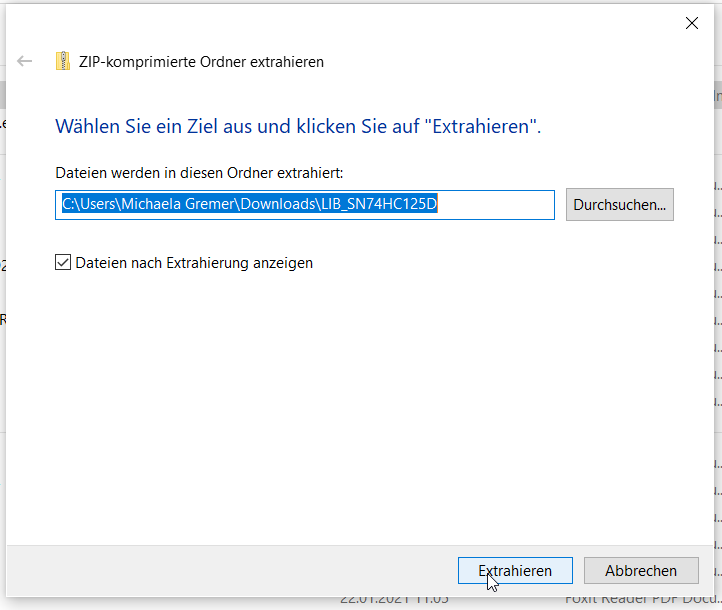Click the back arrow in the wizard header
The image size is (722, 610).
click(x=25, y=61)
